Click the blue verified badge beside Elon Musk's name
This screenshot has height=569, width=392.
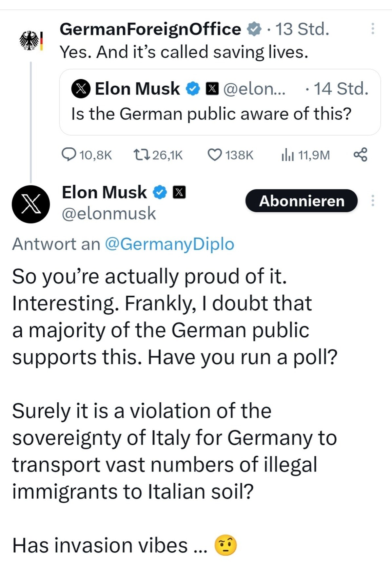coord(160,192)
